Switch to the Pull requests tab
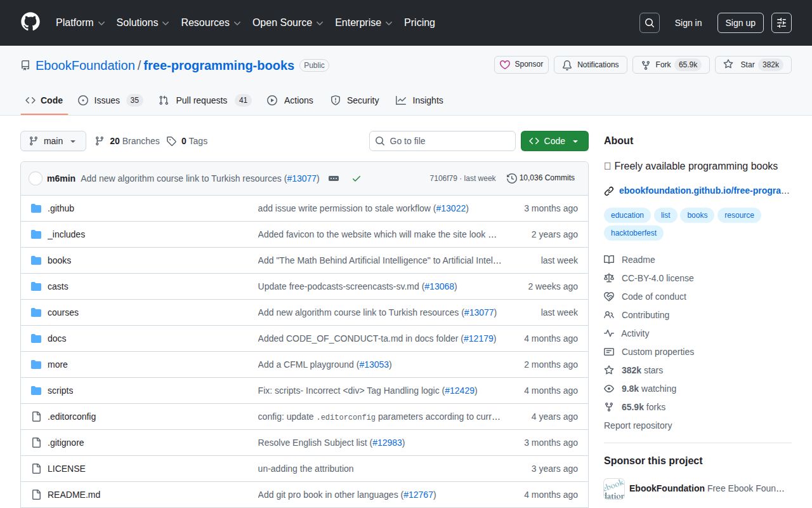Viewport: 812px width, 508px height. tap(201, 100)
